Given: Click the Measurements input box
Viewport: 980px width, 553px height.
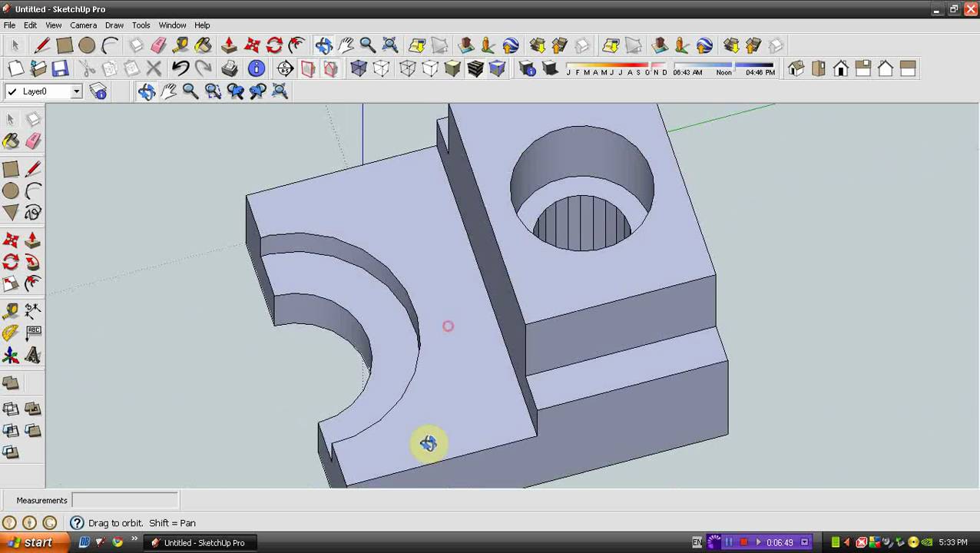Looking at the screenshot, I should coord(125,500).
